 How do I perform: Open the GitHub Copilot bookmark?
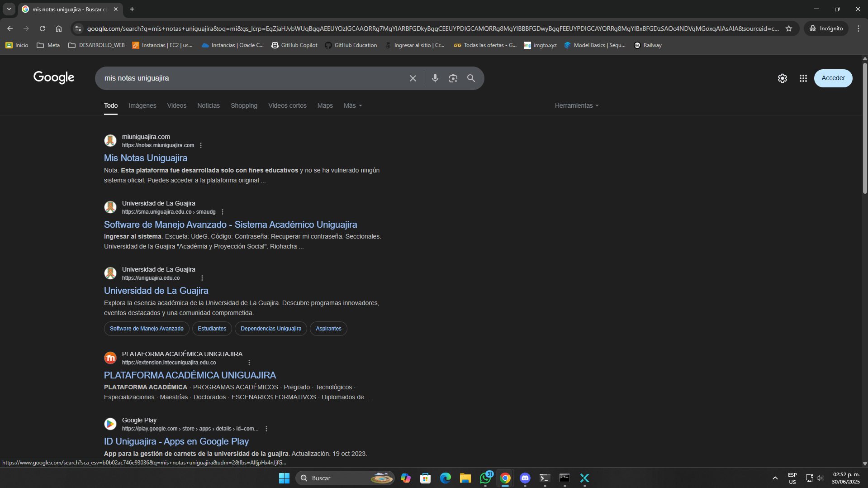pos(294,45)
